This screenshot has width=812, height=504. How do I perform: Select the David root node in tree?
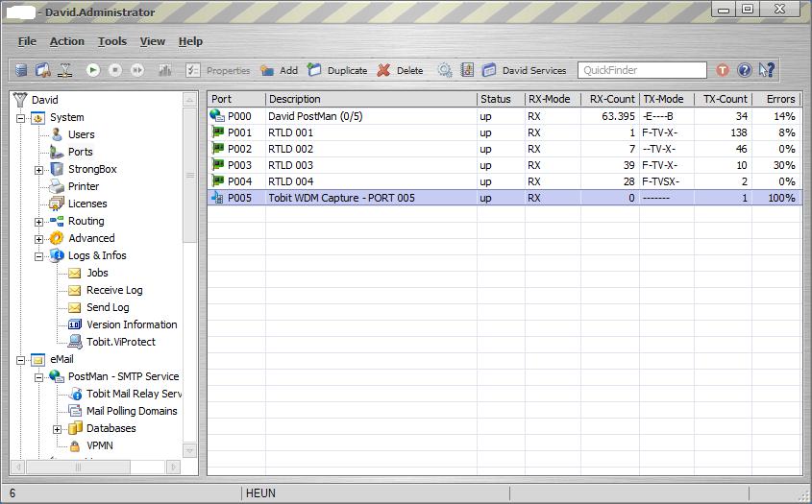click(44, 100)
